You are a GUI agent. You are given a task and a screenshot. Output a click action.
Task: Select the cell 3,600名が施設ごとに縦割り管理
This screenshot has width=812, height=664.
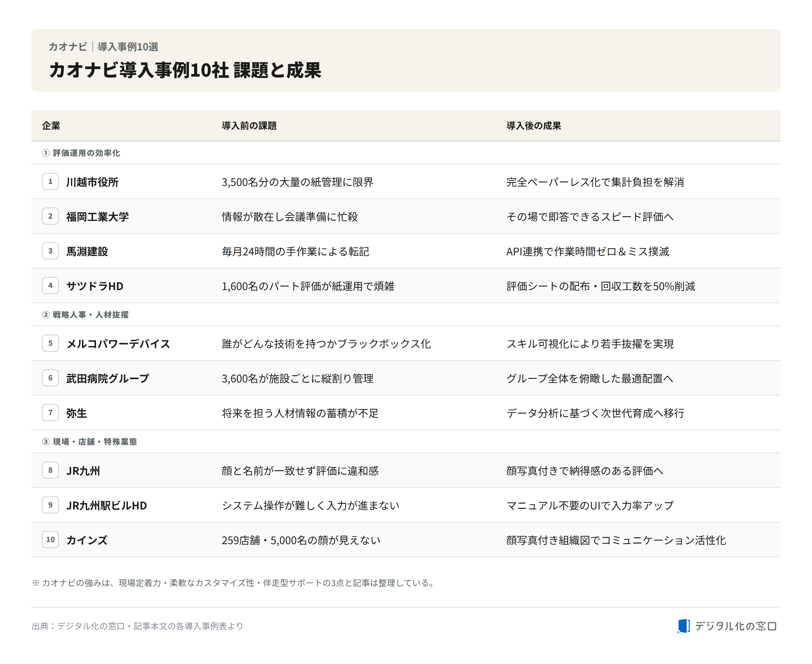click(298, 379)
